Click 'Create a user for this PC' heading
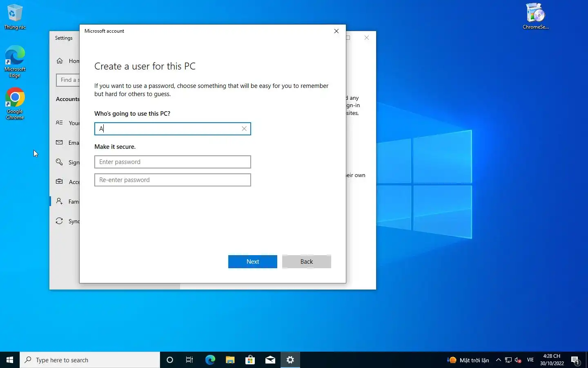 point(145,66)
